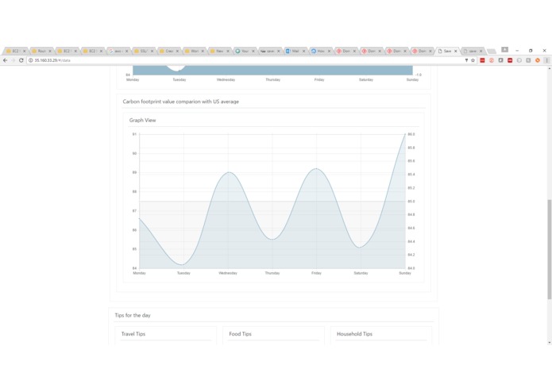Close the 'SSL/' tab
The image size is (552, 392).
(152, 52)
